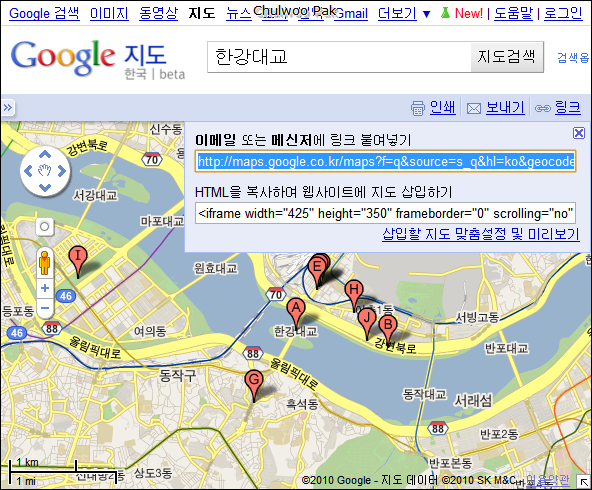Screen dimensions: 592x490
Task: Expand 더보기 dropdown menu
Action: click(x=404, y=14)
